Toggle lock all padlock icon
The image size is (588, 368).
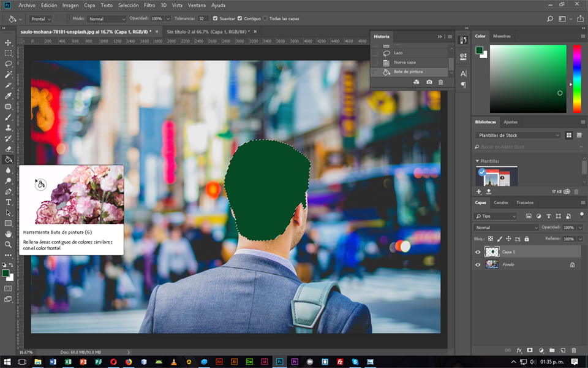tap(527, 239)
